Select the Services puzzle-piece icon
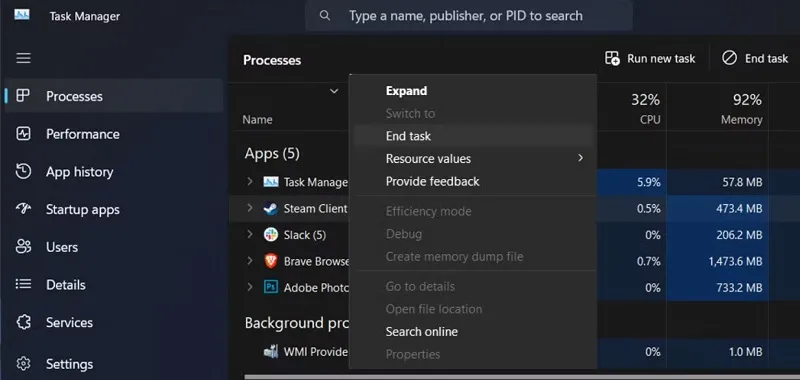The width and height of the screenshot is (800, 380). tap(23, 322)
